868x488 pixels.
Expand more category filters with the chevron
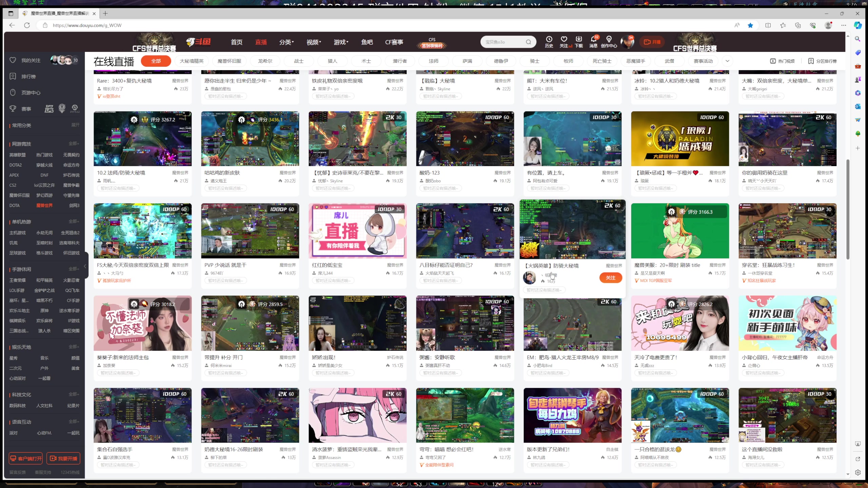(x=727, y=61)
